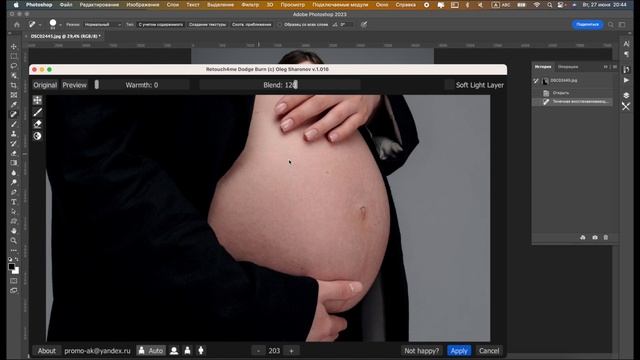Open the workspace switcher icon
This screenshot has width=640, height=360.
pos(622,25)
